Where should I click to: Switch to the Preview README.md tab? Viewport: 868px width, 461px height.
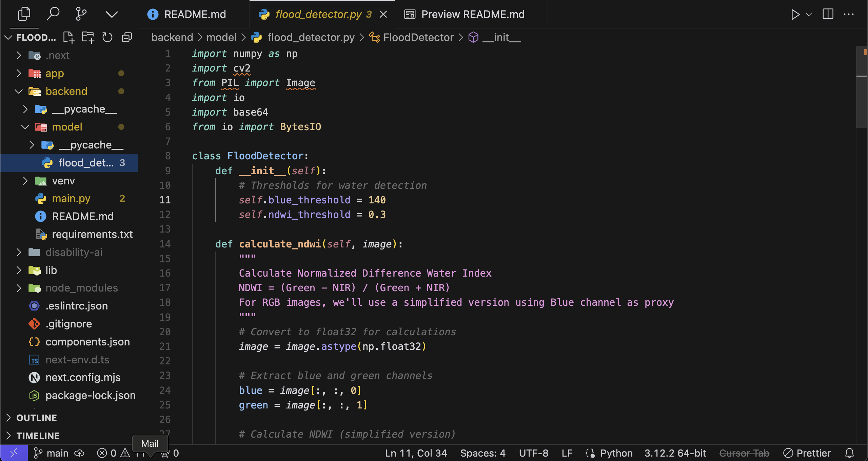click(472, 14)
